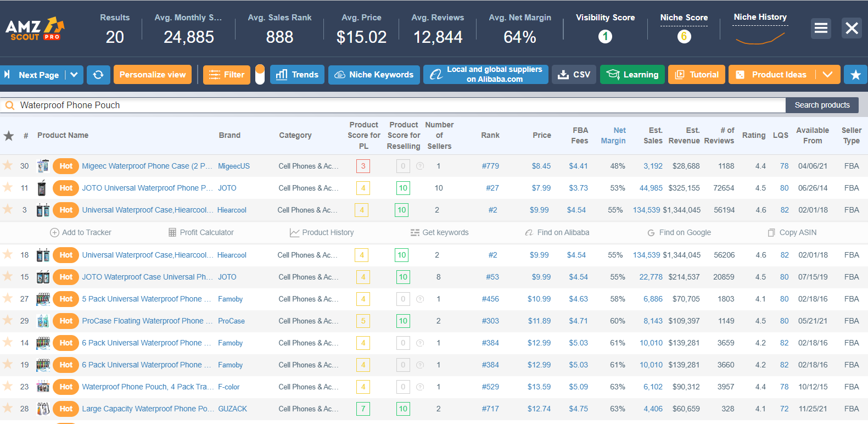Open Large Capacity Waterproof Phone Pouch link
Screen dimensions: 868x424
[x=148, y=409]
